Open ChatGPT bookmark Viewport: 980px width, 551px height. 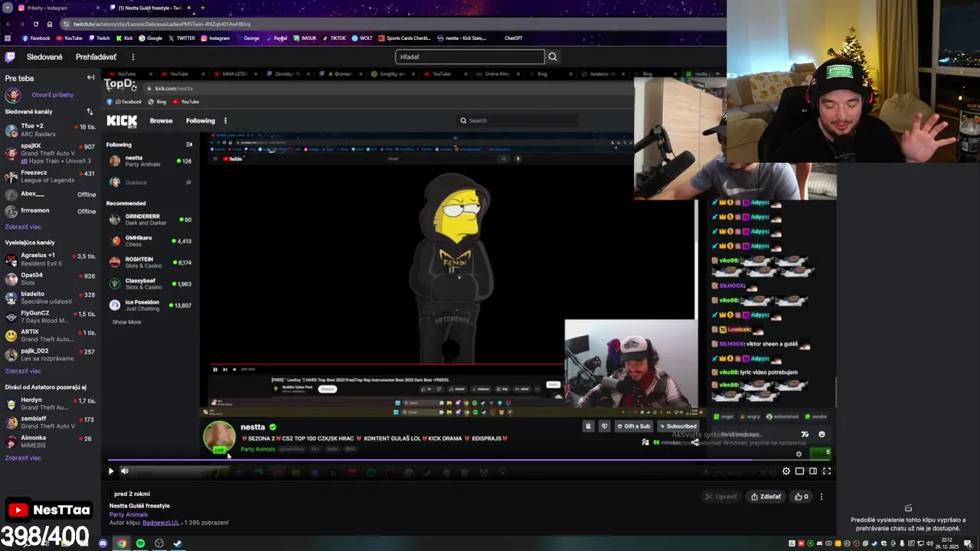tap(513, 38)
